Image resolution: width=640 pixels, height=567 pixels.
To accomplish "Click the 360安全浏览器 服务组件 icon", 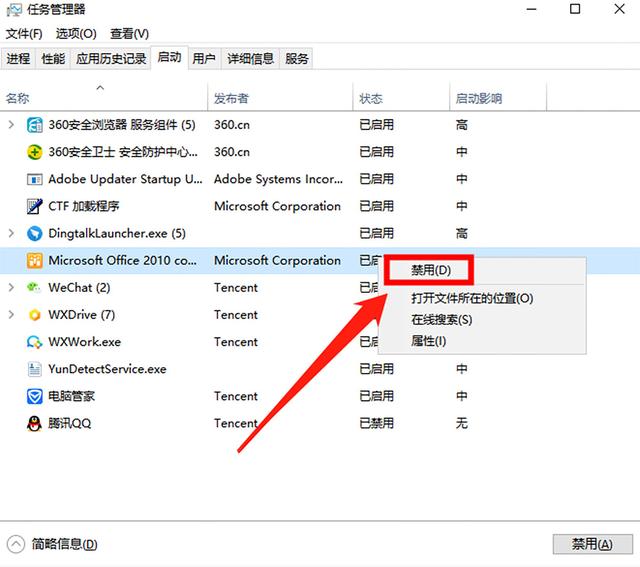I will pyautogui.click(x=34, y=125).
